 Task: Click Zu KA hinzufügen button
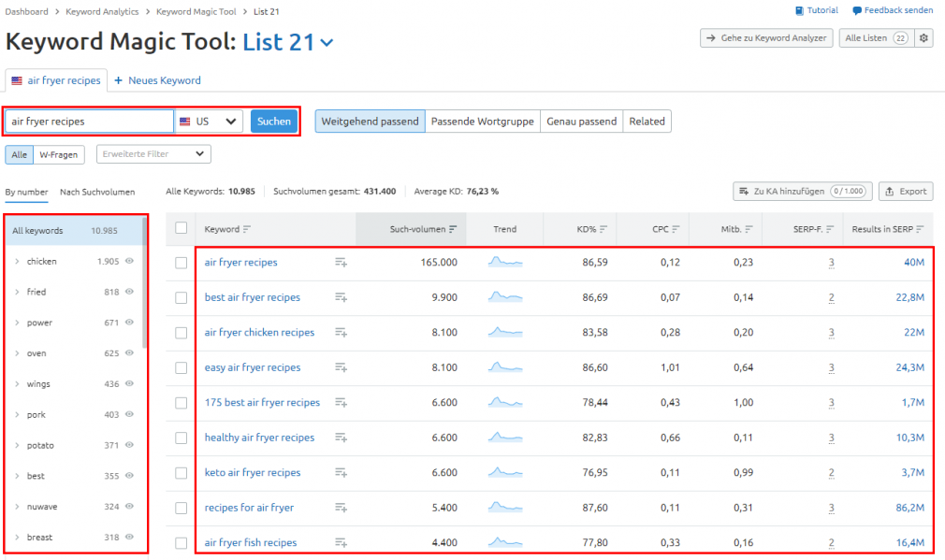pos(803,192)
